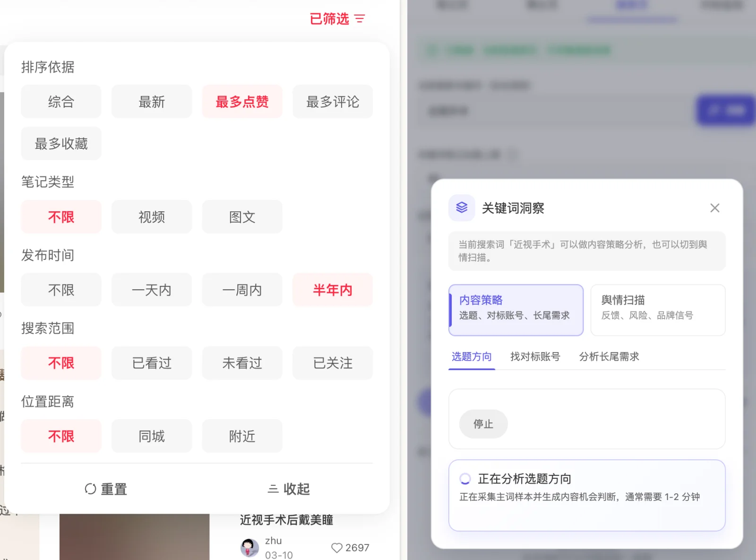
Task: Click the 发布时间 section heading
Action: [48, 255]
